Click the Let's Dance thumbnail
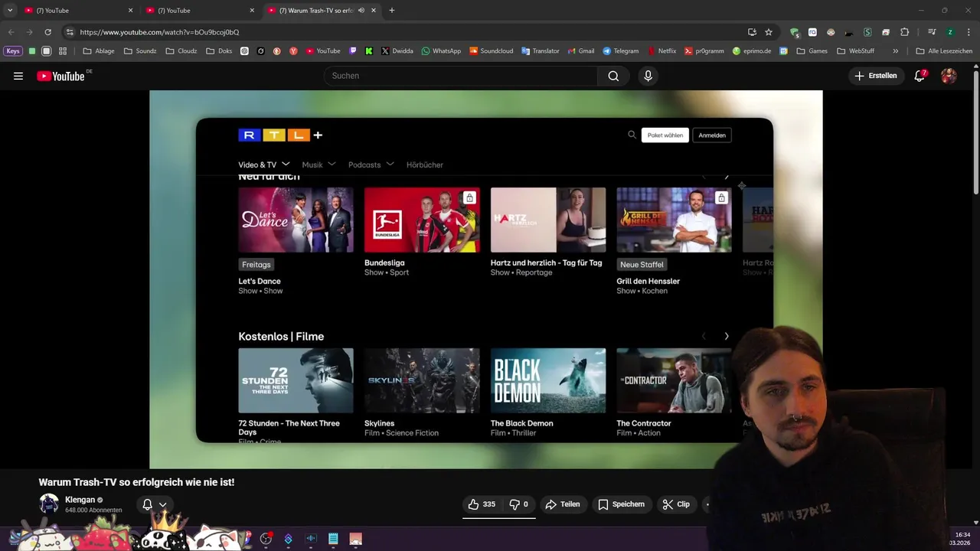980x551 pixels. [x=296, y=220]
